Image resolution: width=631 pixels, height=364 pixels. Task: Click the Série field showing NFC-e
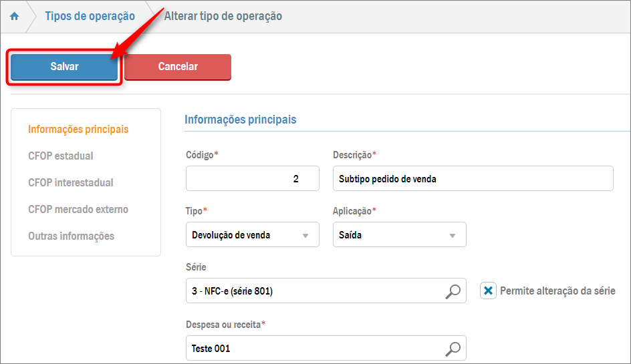pos(314,291)
